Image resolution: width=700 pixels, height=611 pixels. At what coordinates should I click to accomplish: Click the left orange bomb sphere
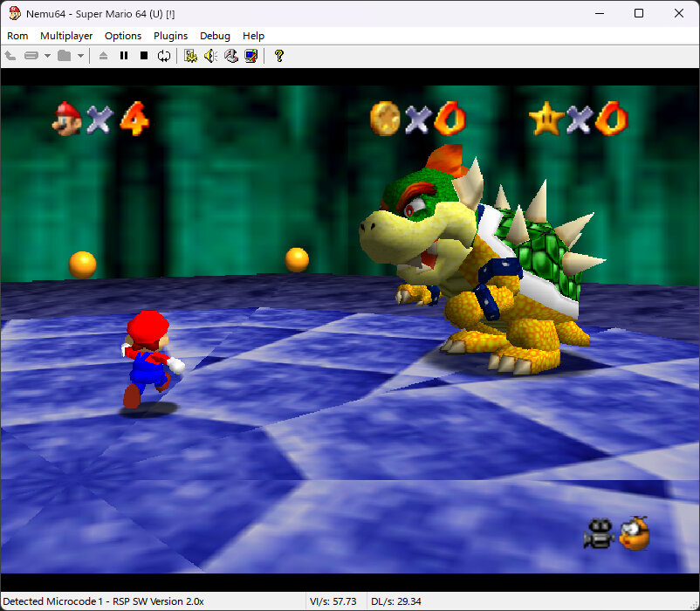[82, 264]
